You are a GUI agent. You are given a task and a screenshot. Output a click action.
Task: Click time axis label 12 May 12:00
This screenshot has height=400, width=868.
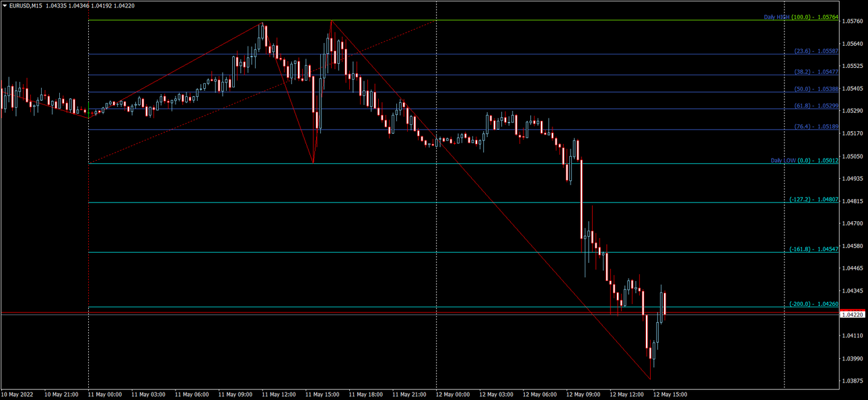[626, 395]
